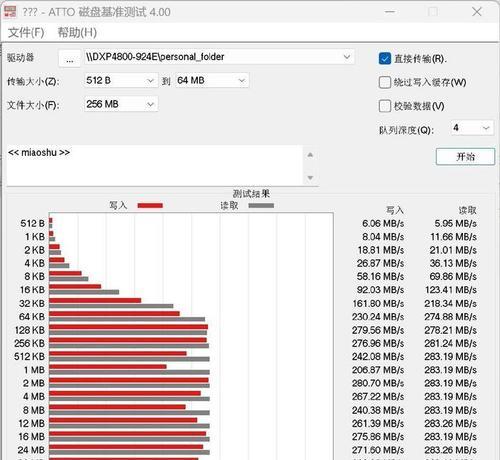Click the read value 5.95 MB/s
Viewport: 500px width, 460px height.
[455, 223]
